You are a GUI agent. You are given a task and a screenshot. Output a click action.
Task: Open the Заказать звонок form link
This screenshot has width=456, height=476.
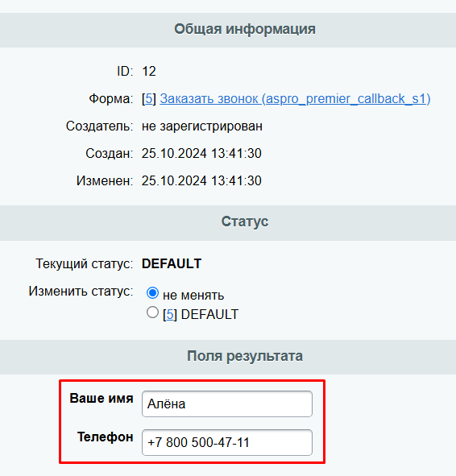pos(295,98)
